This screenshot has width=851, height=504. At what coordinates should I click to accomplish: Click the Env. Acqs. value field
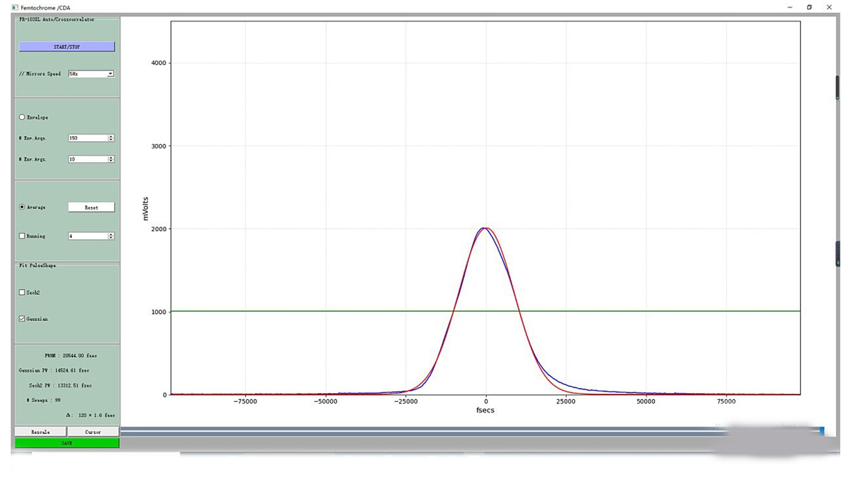click(88, 138)
